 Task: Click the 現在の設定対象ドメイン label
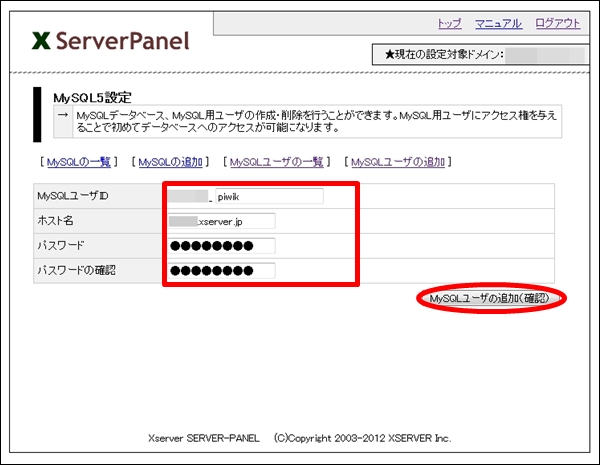click(x=444, y=54)
